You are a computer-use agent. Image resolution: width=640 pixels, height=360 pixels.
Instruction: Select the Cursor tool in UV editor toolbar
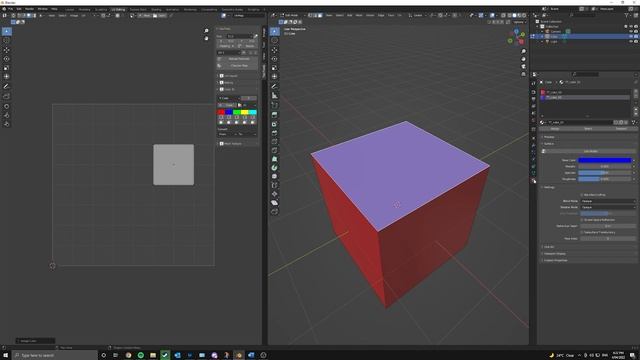coord(7,40)
